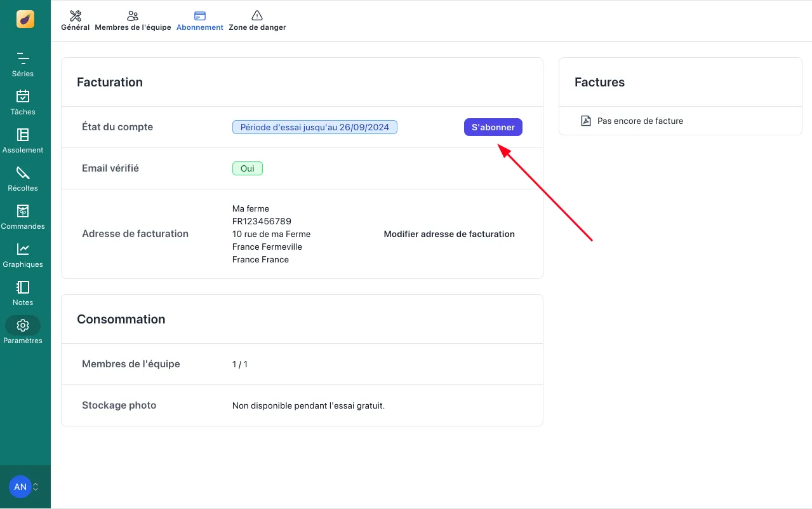Screen dimensions: 812x509
Task: Click the invoice file icon in Factures
Action: [586, 121]
